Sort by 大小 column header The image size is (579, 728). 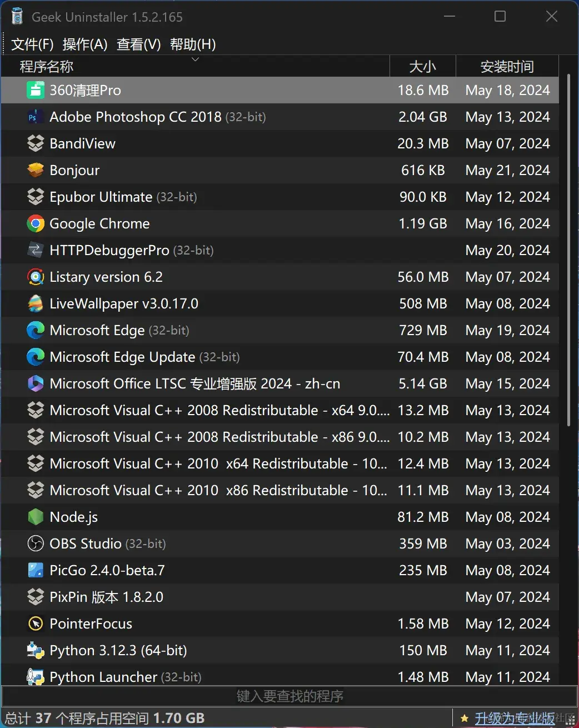pyautogui.click(x=423, y=67)
